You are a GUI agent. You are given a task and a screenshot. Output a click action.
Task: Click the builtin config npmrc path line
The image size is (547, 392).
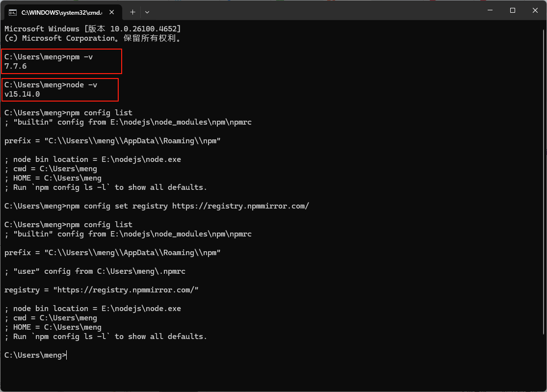point(128,122)
